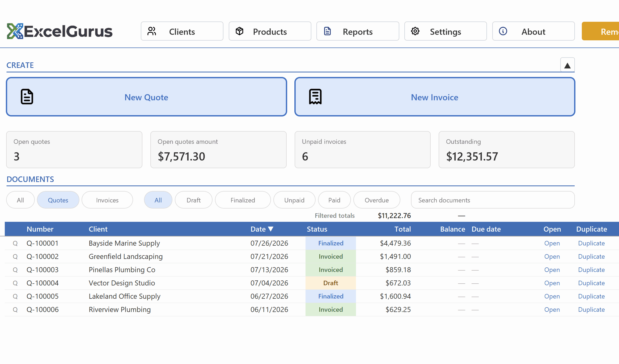Open quote Q-100001 via Open link
Image resolution: width=619 pixels, height=364 pixels.
click(552, 243)
